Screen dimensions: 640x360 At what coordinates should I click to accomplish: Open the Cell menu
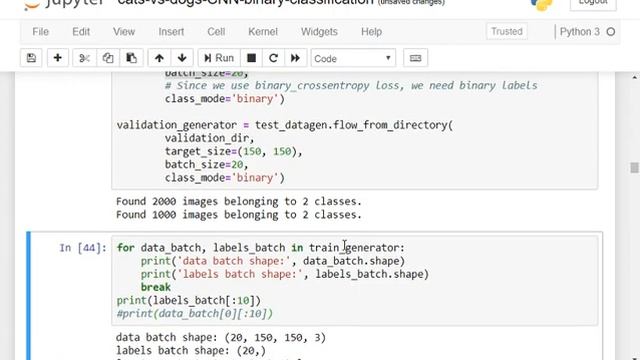click(216, 31)
